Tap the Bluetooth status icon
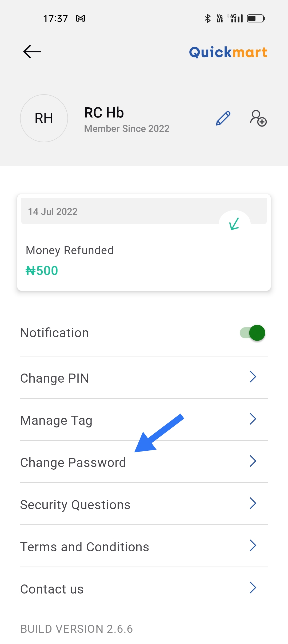The width and height of the screenshot is (288, 644). tap(207, 18)
